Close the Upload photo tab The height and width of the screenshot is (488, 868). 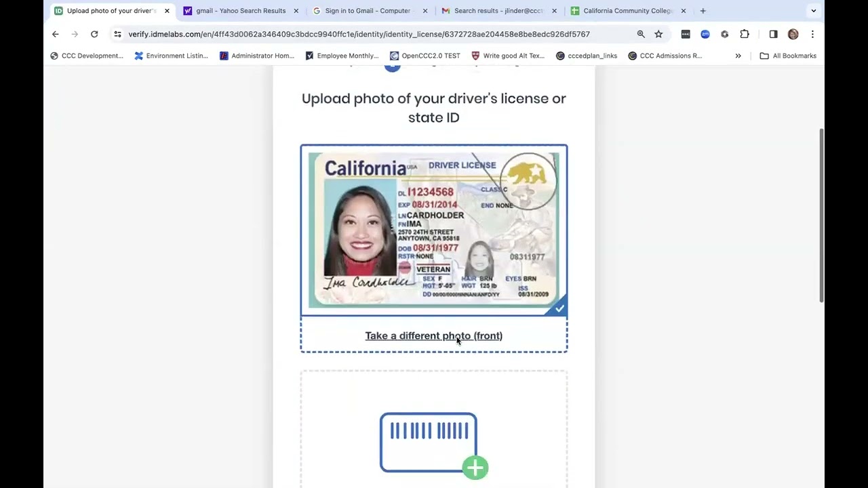point(167,11)
